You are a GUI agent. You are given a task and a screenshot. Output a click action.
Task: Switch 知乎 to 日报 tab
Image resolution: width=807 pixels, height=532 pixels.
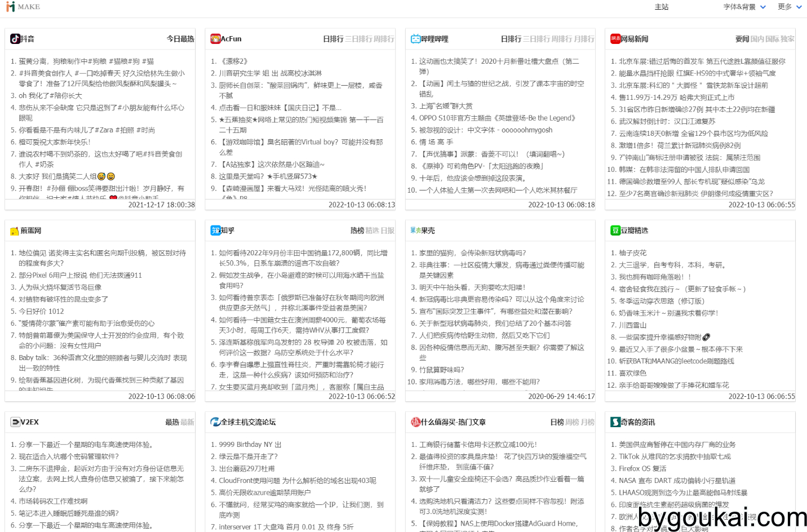click(387, 230)
